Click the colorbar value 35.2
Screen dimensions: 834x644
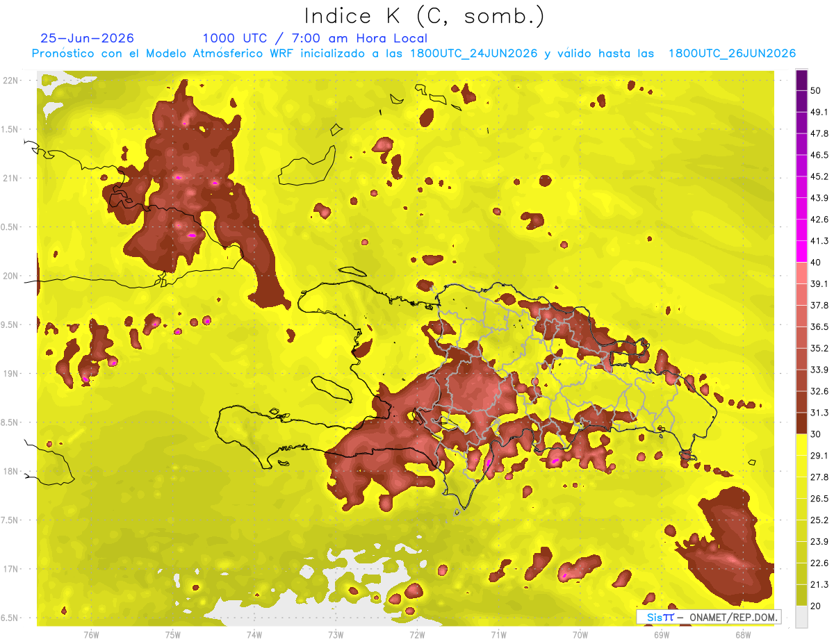(819, 348)
